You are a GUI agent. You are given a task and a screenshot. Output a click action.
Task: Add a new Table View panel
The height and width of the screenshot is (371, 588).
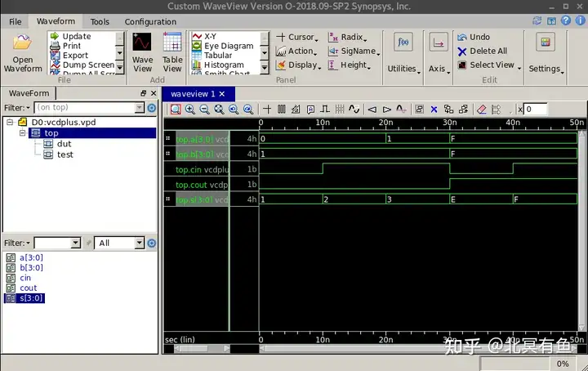pos(172,52)
